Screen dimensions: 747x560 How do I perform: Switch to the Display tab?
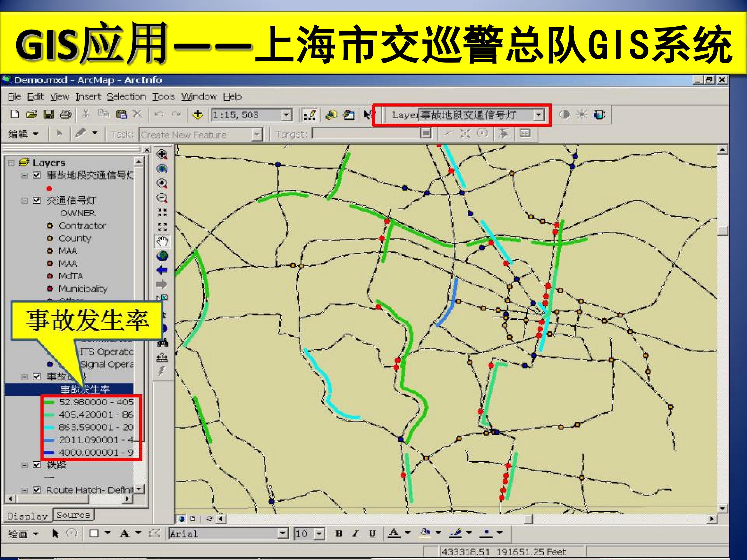(x=27, y=516)
